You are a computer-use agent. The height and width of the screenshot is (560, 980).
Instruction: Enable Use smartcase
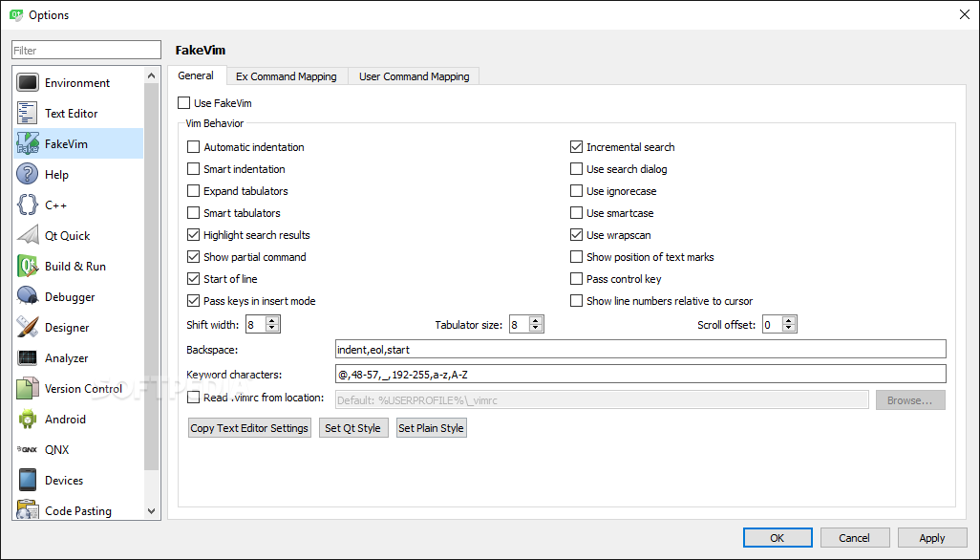point(576,212)
